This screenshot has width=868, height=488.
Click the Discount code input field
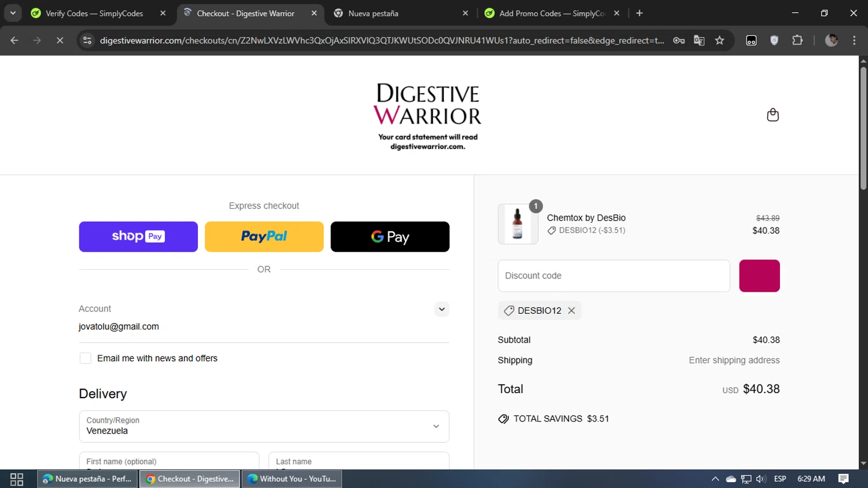[x=614, y=276]
